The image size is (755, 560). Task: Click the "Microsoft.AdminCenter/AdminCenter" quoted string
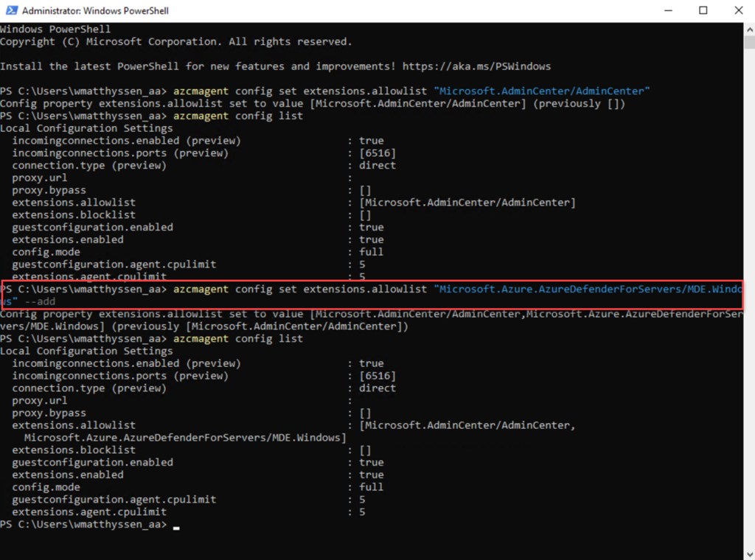point(542,91)
